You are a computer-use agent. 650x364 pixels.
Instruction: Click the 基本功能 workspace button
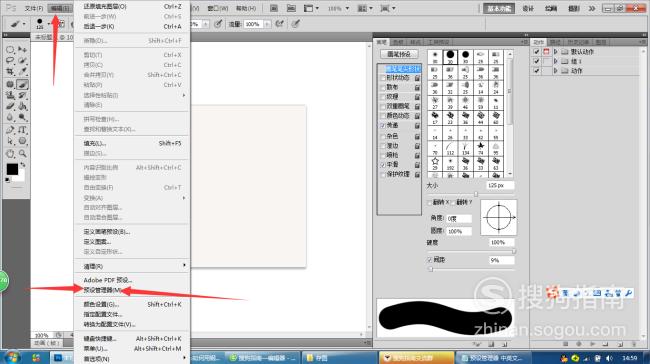point(499,8)
